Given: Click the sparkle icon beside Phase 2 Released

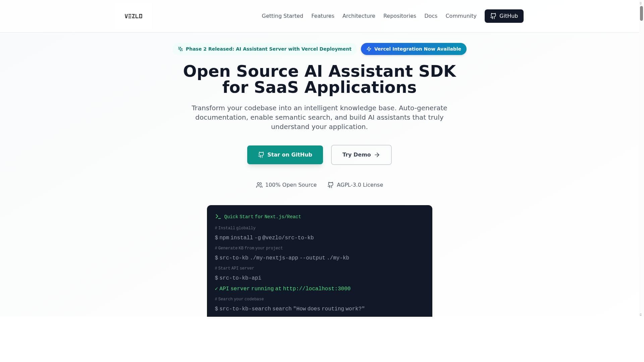Looking at the screenshot, I should 180,49.
